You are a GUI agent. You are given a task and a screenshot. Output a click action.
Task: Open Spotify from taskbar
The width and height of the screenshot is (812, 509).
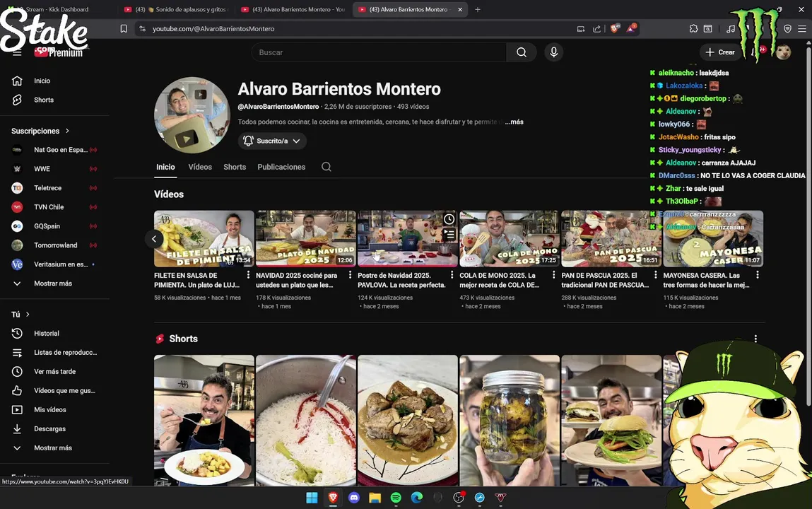(396, 498)
